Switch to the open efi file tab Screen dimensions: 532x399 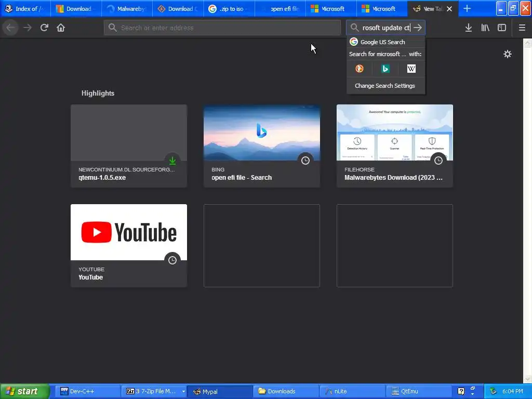(x=280, y=8)
